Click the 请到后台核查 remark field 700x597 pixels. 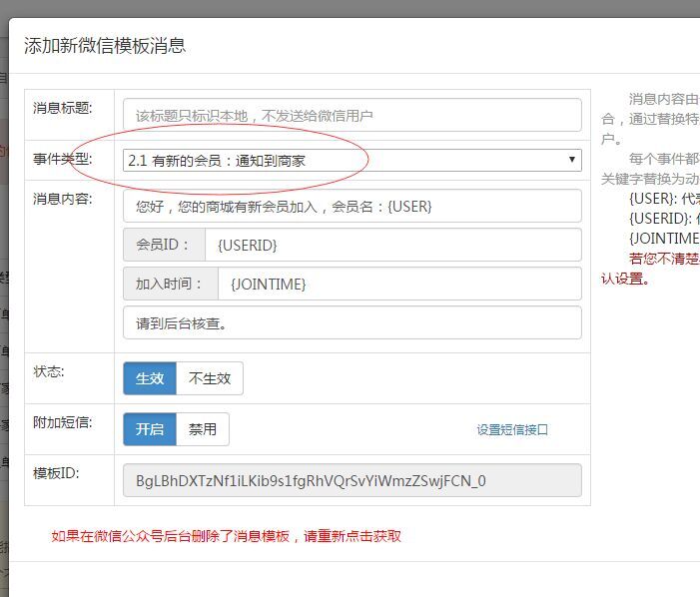click(351, 322)
